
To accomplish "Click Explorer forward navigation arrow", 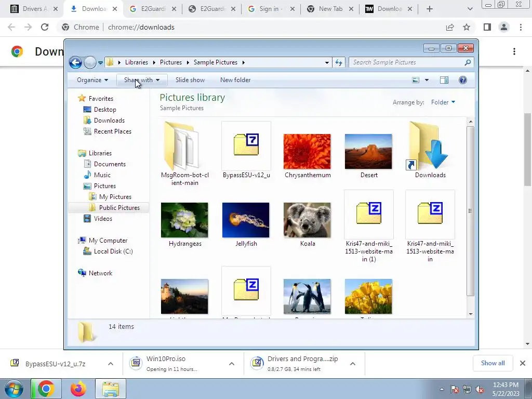I will pos(90,62).
